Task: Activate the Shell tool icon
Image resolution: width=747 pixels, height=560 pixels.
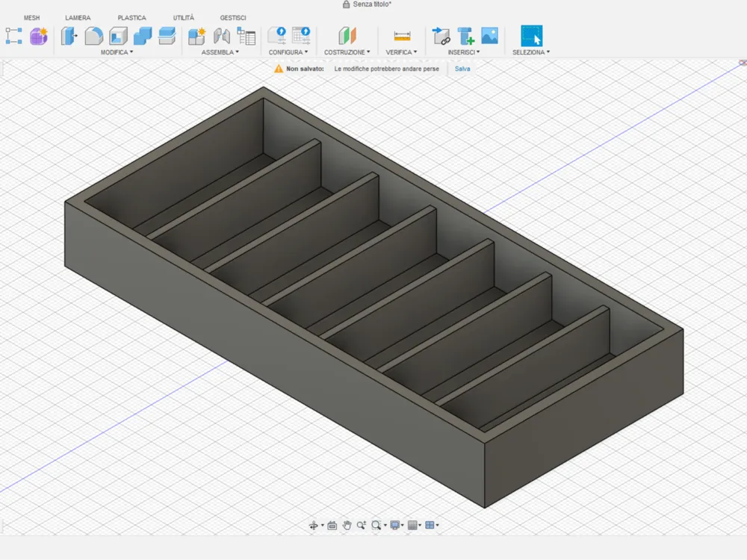Action: click(118, 36)
